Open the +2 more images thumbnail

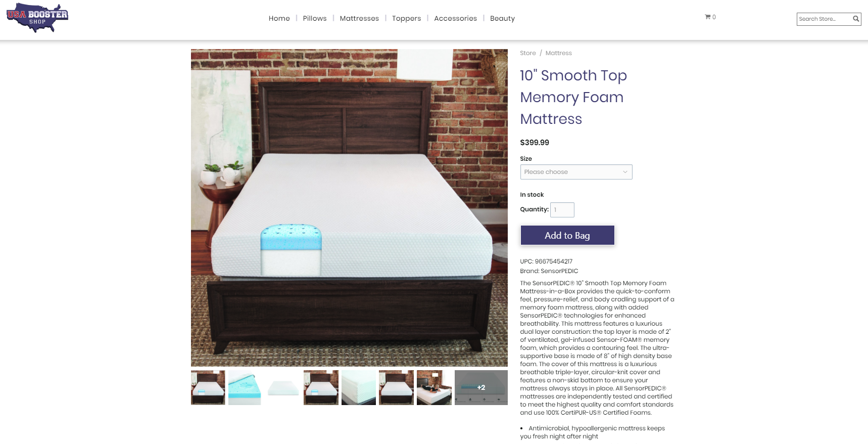pyautogui.click(x=481, y=388)
